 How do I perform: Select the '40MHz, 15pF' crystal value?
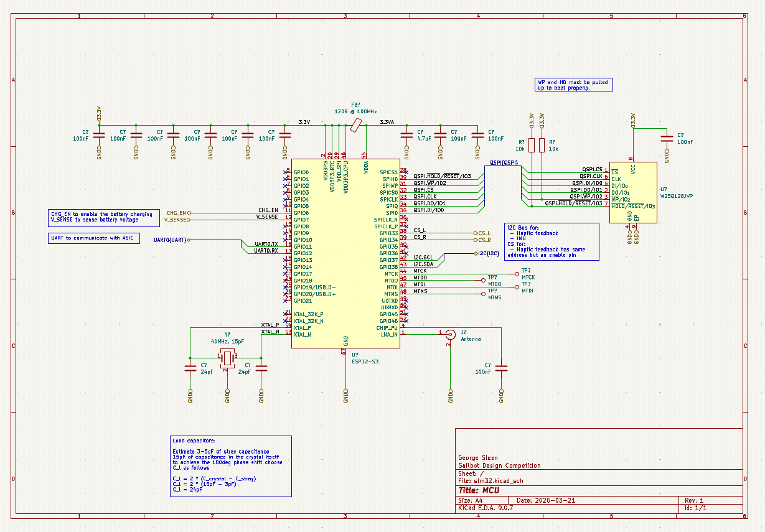(227, 342)
